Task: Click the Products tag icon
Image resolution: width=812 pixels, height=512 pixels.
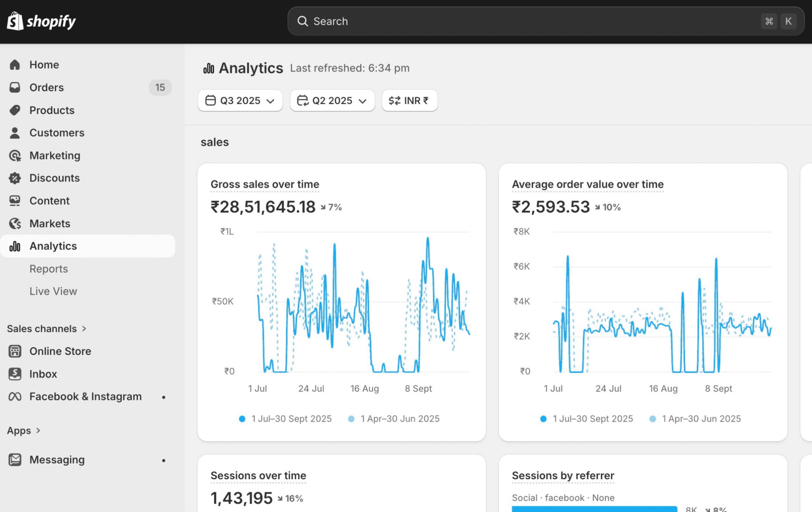Action: (15, 110)
